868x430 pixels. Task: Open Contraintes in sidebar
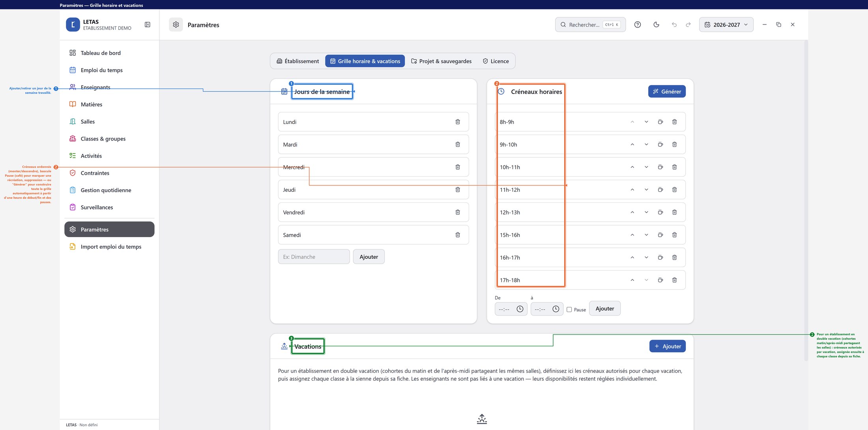(109, 173)
